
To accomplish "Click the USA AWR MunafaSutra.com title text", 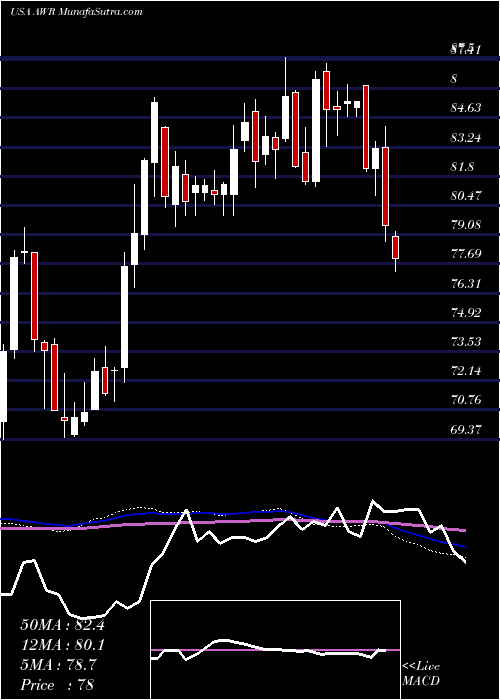I will point(76,12).
